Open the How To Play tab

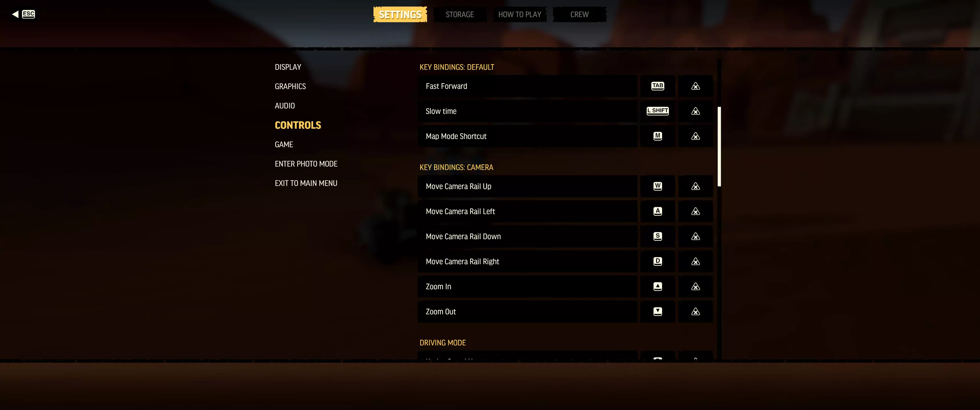[520, 15]
